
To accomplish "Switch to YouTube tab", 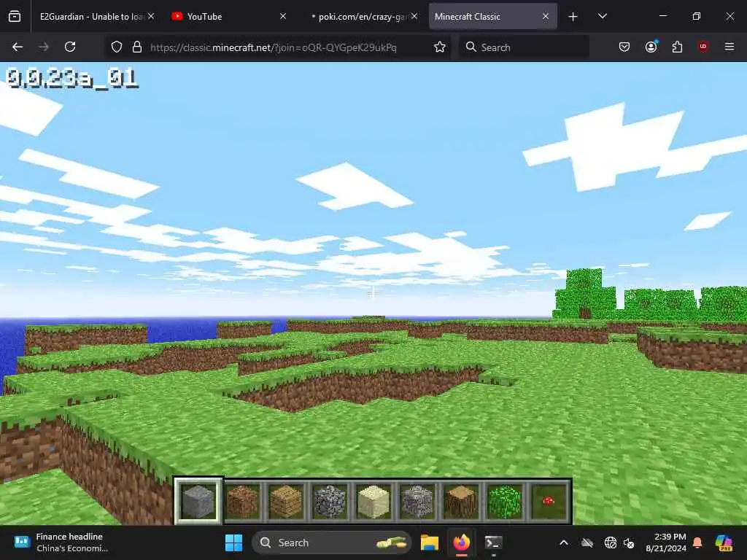I will click(228, 17).
